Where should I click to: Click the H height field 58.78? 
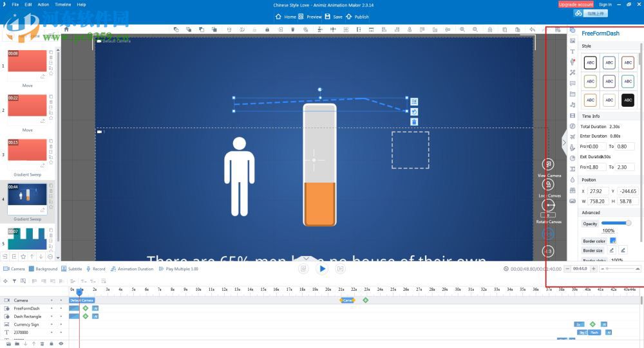coord(627,201)
